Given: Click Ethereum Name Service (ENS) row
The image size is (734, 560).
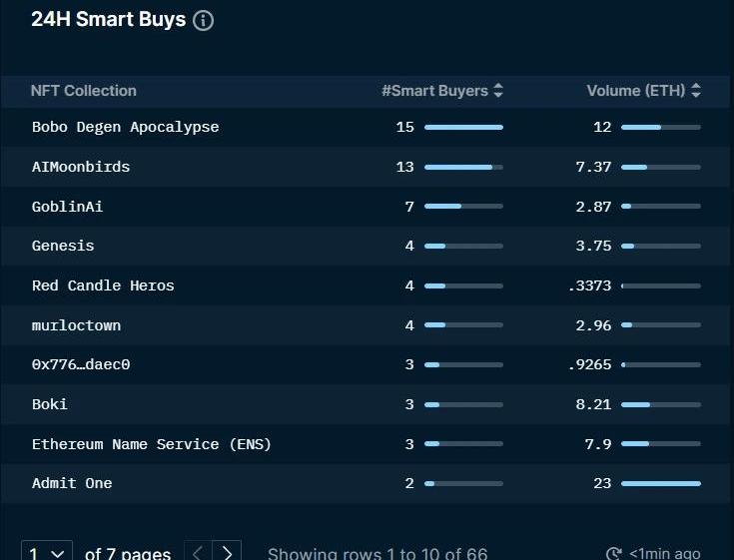Looking at the screenshot, I should point(151,444).
